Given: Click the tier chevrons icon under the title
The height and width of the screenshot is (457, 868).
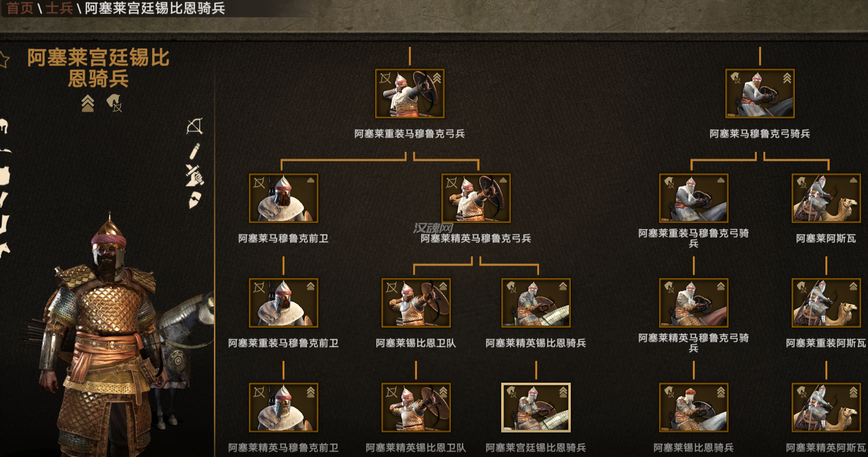Looking at the screenshot, I should pyautogui.click(x=88, y=103).
